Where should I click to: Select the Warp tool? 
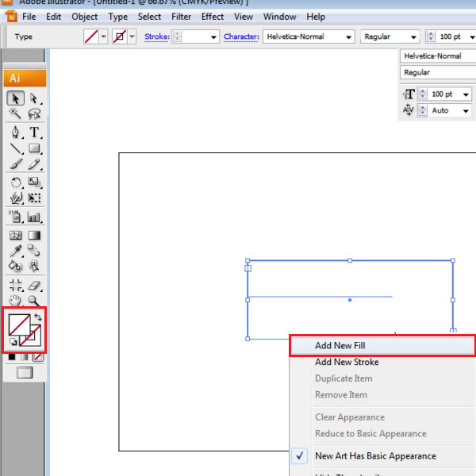15,198
